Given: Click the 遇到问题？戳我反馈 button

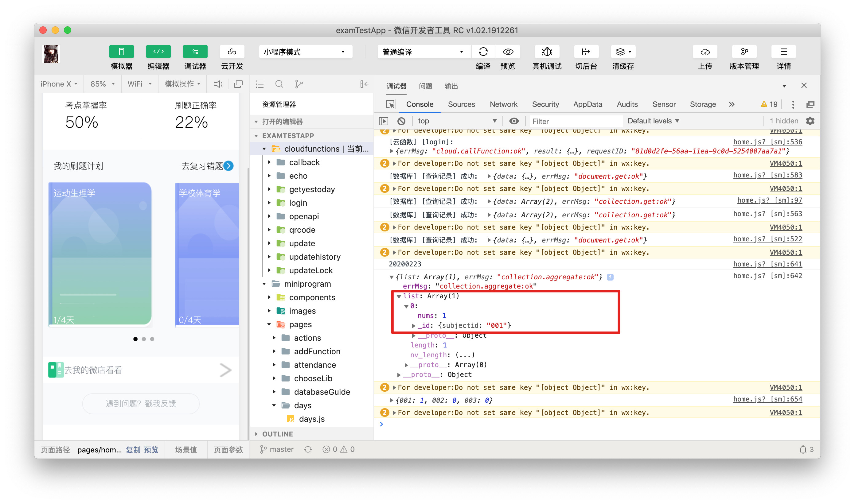Looking at the screenshot, I should [x=141, y=403].
